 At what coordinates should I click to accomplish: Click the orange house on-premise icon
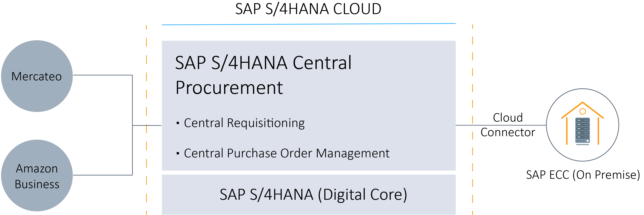pos(582,124)
